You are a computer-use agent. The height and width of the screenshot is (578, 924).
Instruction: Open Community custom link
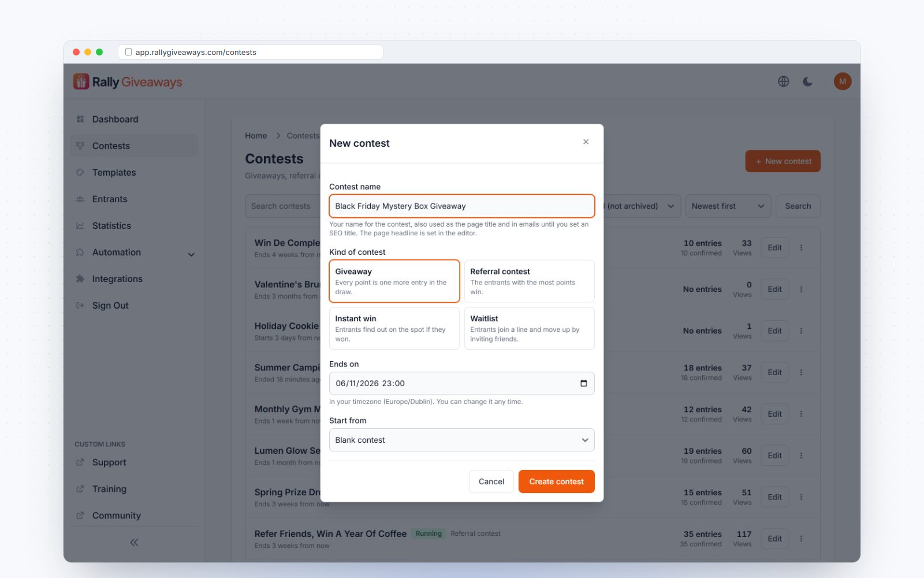134,516
